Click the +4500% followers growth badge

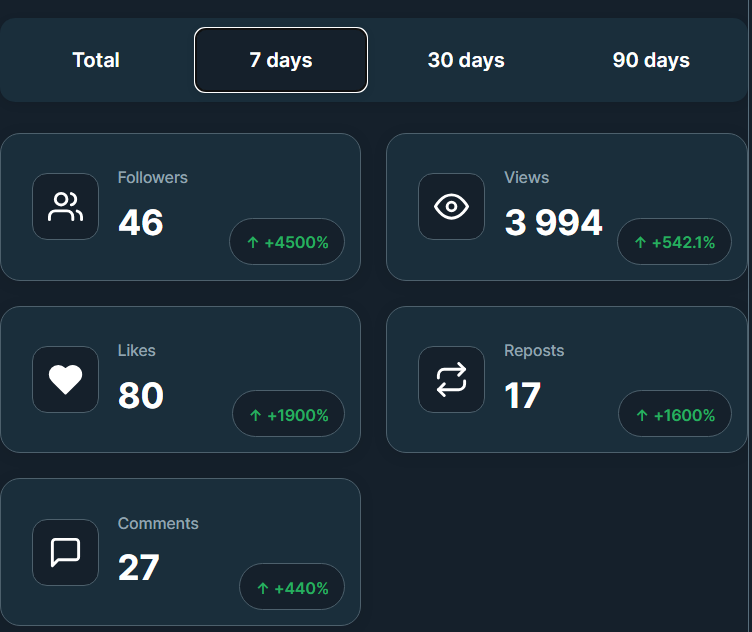[287, 242]
